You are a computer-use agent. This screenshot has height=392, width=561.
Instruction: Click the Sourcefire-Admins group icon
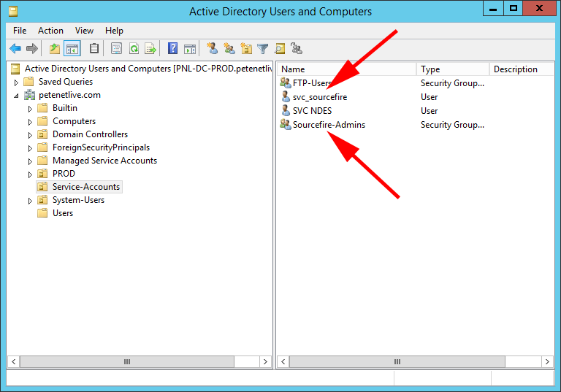click(285, 125)
